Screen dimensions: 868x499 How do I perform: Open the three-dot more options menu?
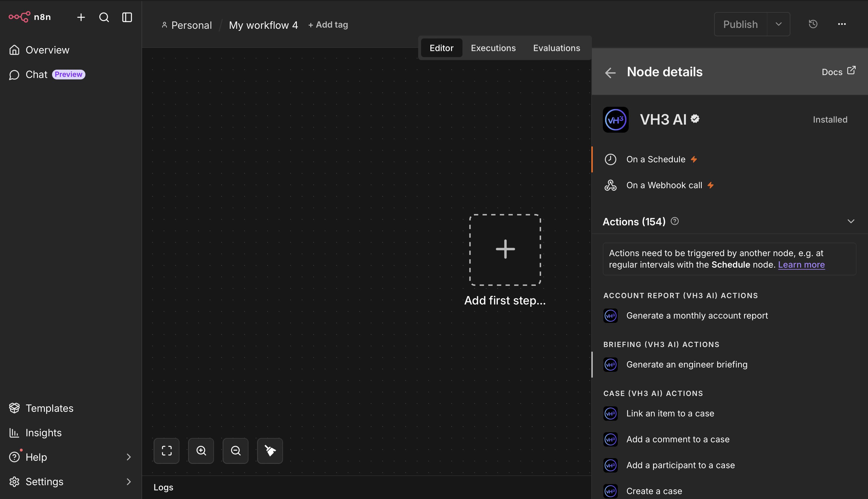point(842,24)
